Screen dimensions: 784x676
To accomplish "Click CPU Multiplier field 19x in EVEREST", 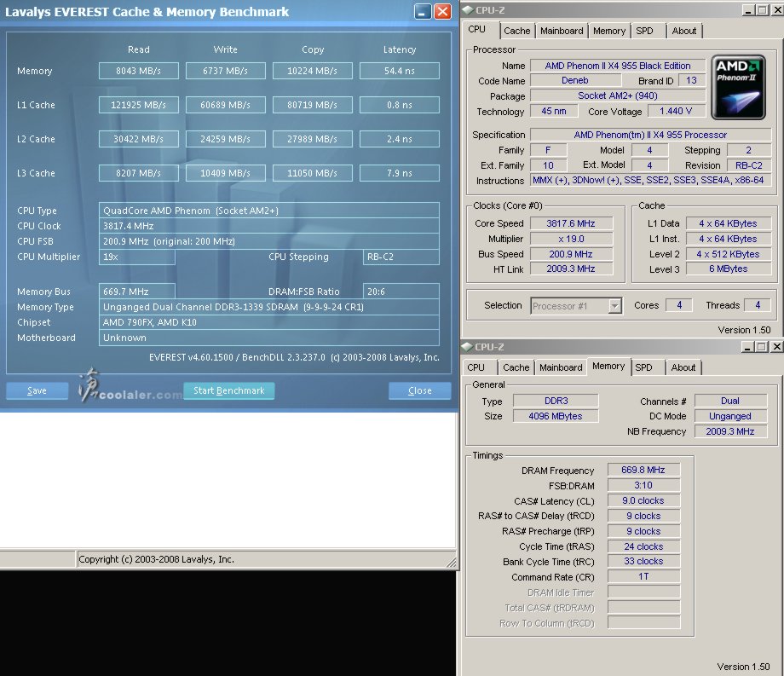I will point(137,257).
